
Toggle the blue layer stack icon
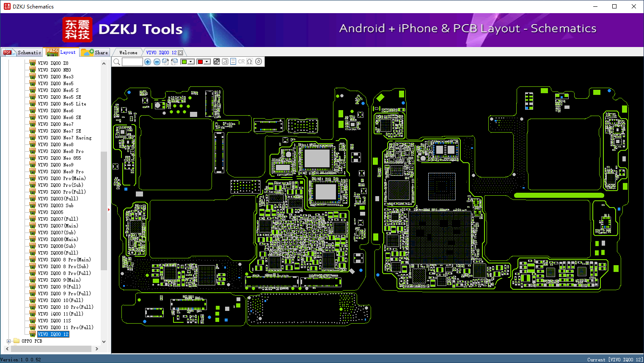pos(233,61)
